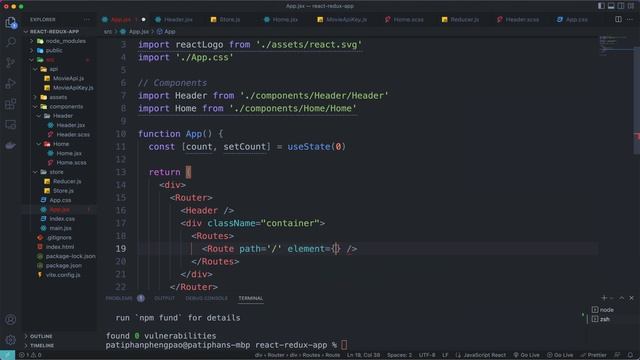Switch to the Header.scss editor tab

point(518,19)
